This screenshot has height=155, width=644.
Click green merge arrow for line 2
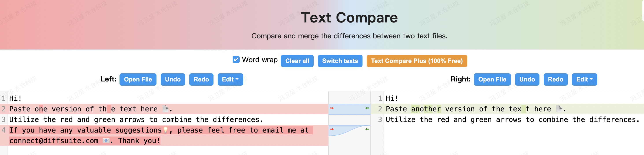click(367, 108)
